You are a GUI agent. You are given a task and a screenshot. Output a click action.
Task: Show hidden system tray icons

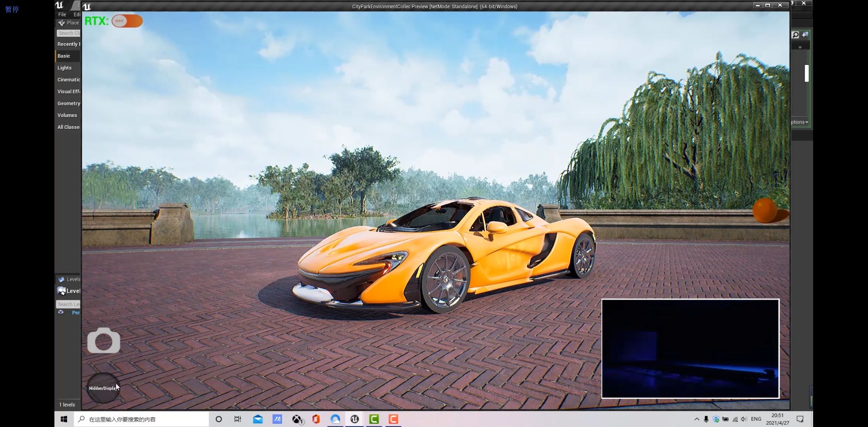[697, 419]
